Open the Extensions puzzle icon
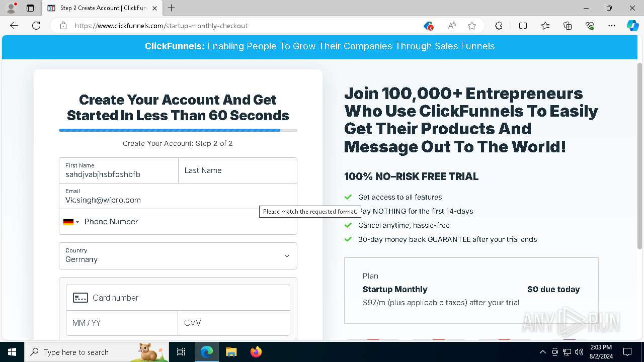 [x=499, y=26]
